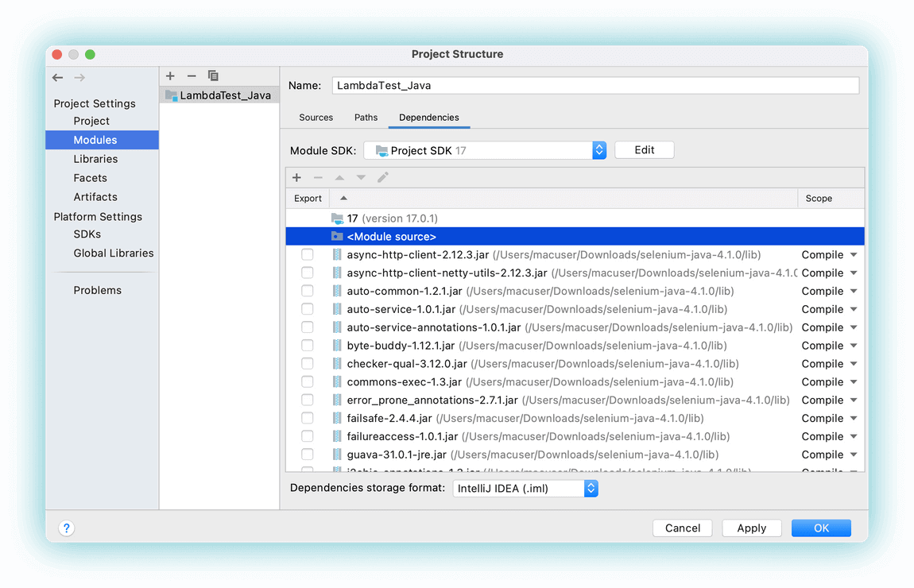
Task: Open the help question mark button
Action: coord(67,528)
